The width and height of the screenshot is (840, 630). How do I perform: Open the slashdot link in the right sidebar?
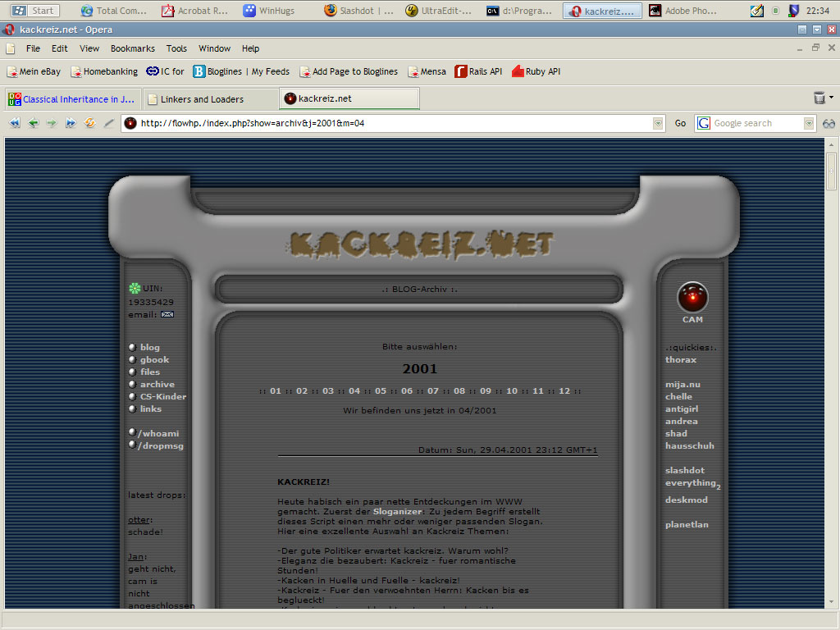tap(685, 470)
